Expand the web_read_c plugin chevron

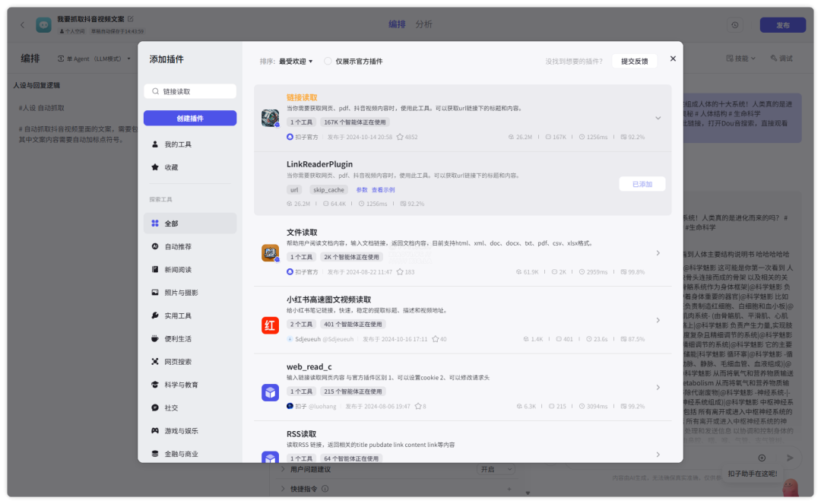coord(658,388)
